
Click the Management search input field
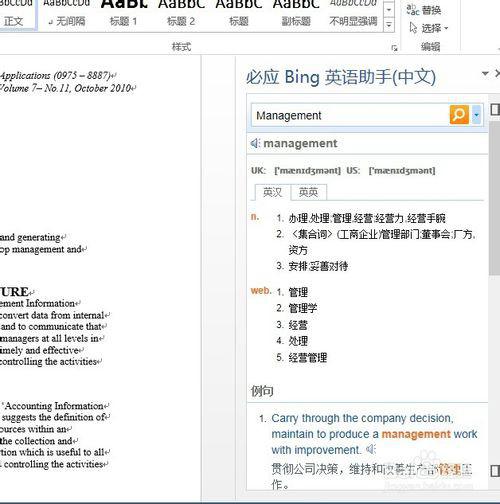click(350, 115)
